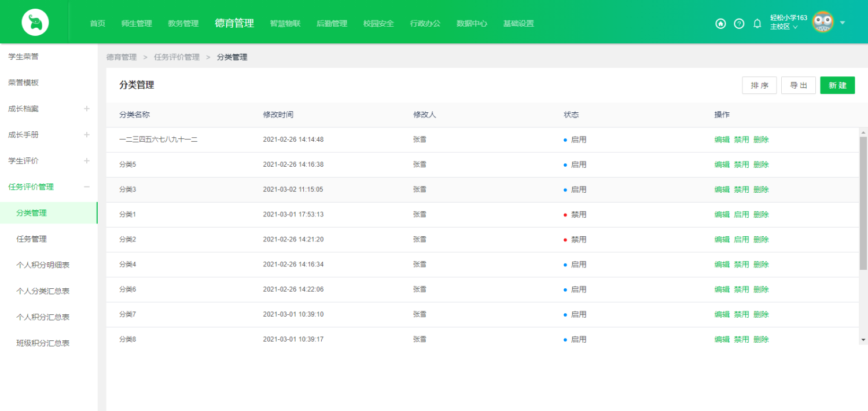
Task: Open notifications bell icon
Action: tap(757, 24)
